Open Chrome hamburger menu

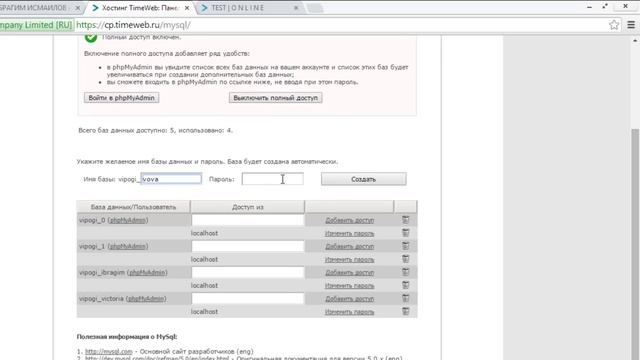(x=631, y=25)
